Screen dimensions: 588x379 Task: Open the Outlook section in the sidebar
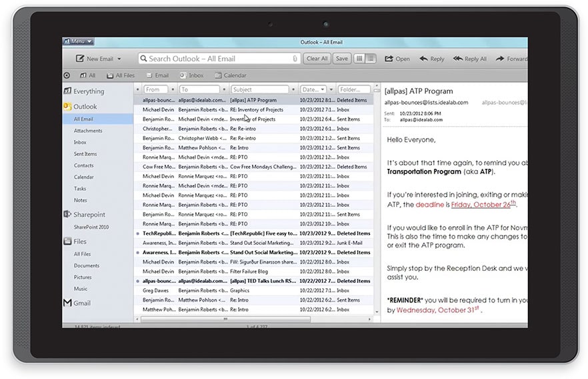[x=80, y=107]
